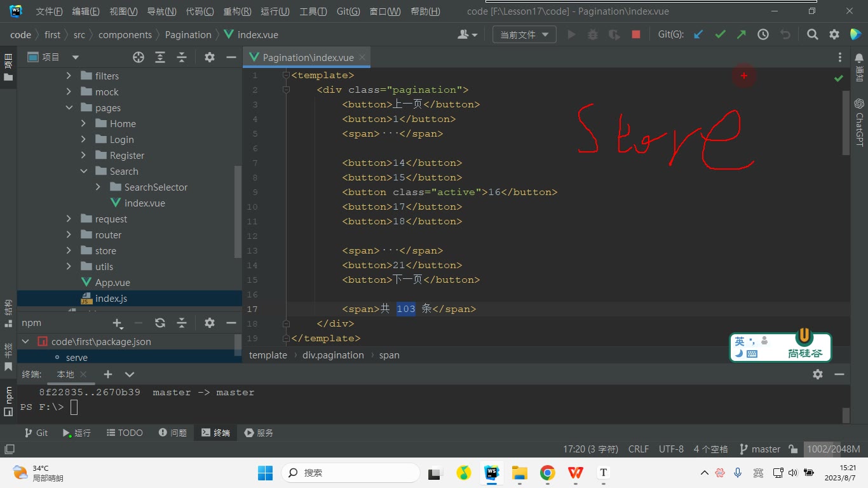Click CRLF line separator in status bar
Screen dimensions: 868x488
pyautogui.click(x=639, y=449)
